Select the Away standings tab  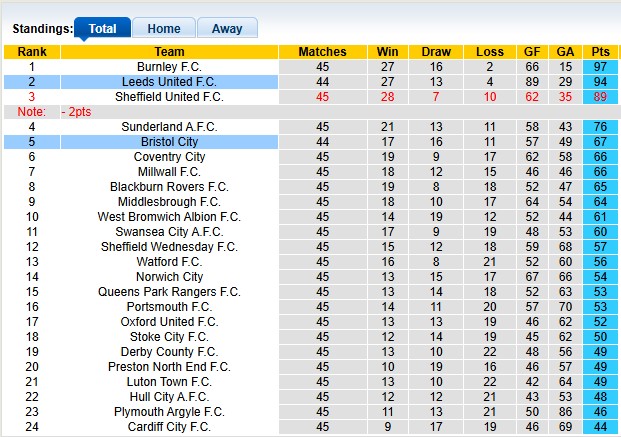coord(227,29)
